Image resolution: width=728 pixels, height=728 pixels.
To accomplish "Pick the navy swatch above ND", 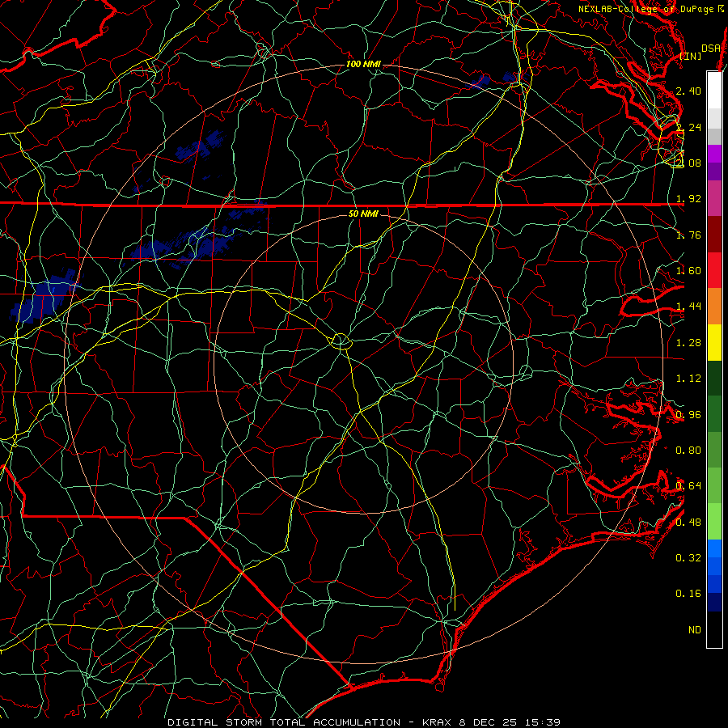I will 714,602.
